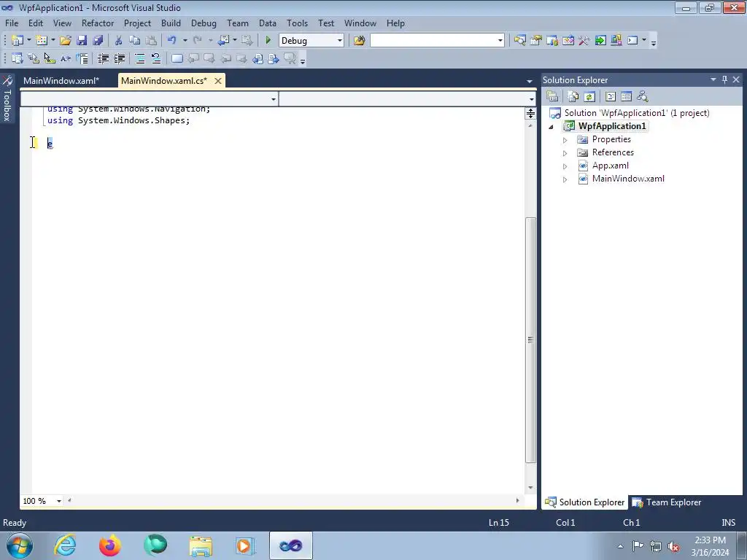Click Solution Explorer Properties icon

(x=552, y=97)
